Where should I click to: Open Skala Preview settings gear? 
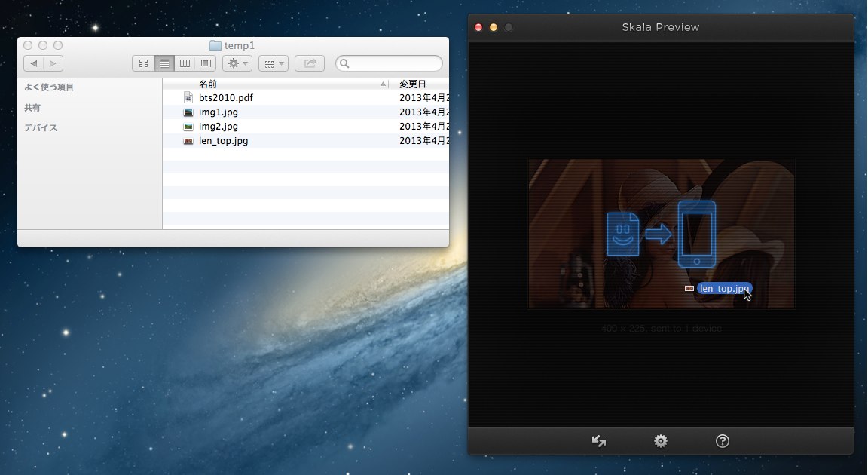pyautogui.click(x=660, y=441)
